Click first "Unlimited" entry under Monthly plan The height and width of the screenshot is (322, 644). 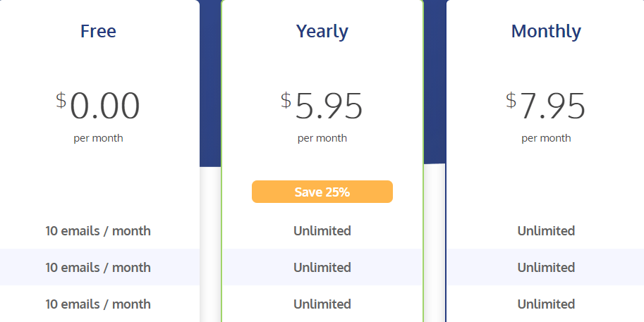coord(546,230)
